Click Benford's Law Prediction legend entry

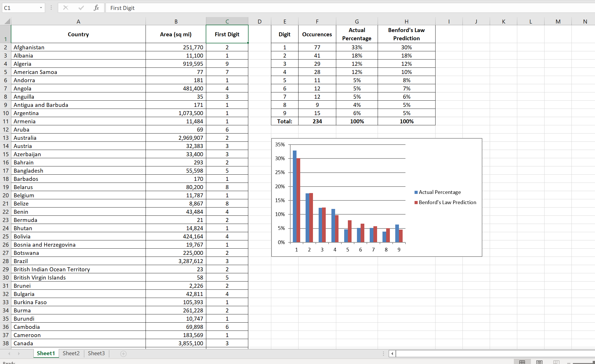447,202
